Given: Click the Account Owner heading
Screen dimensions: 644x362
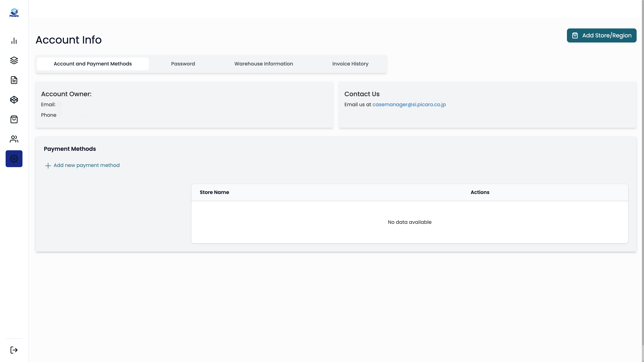Looking at the screenshot, I should tap(66, 94).
